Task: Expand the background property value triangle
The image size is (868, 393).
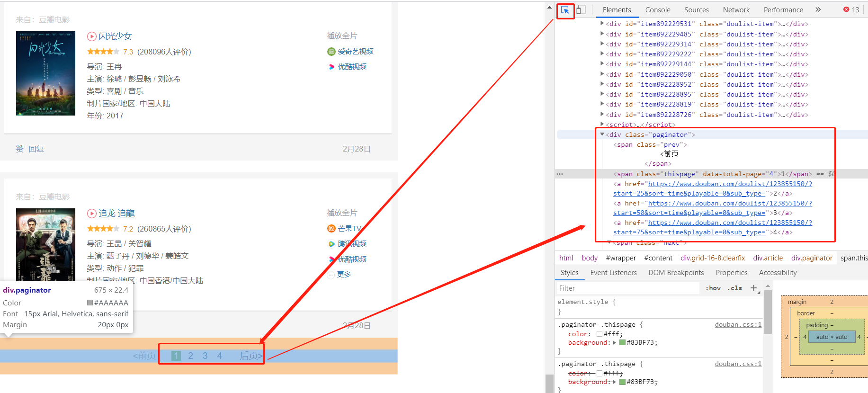Action: (x=615, y=342)
